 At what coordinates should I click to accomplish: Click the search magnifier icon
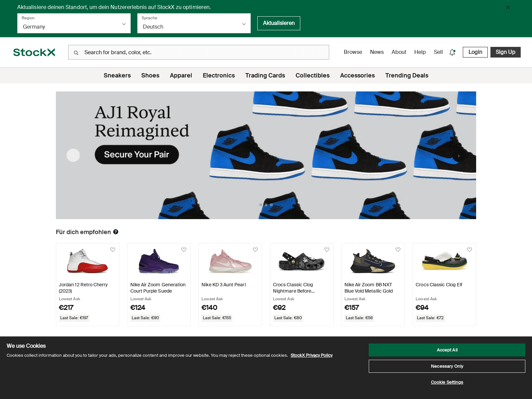[x=76, y=53]
